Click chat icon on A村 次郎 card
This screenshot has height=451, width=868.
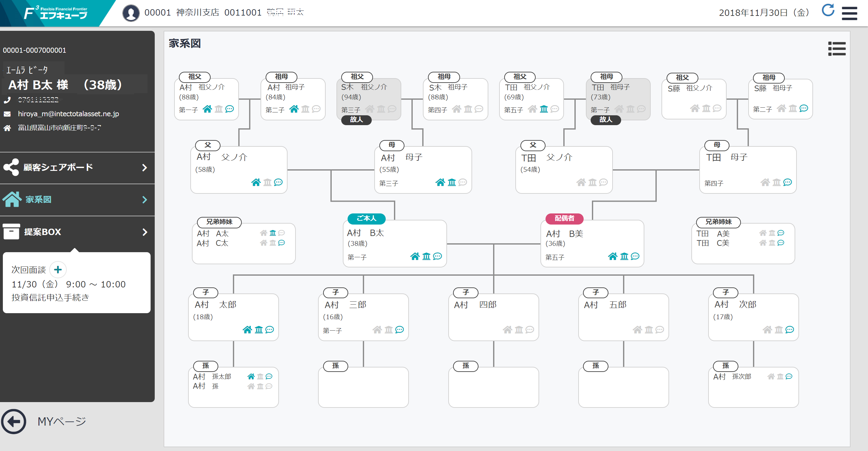pos(790,330)
